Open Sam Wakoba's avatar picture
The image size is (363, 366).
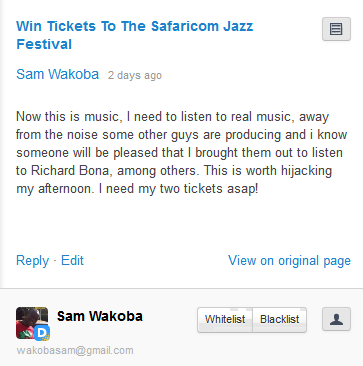tap(32, 323)
